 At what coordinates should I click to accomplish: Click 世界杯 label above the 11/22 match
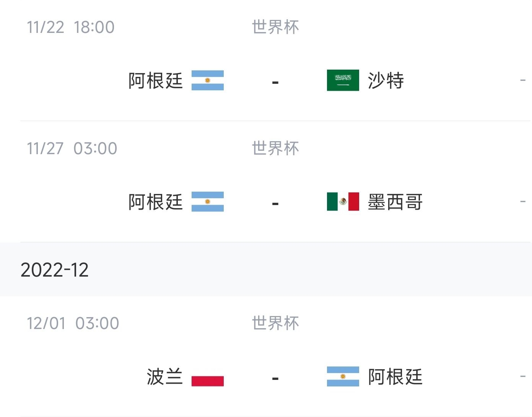[x=275, y=27]
